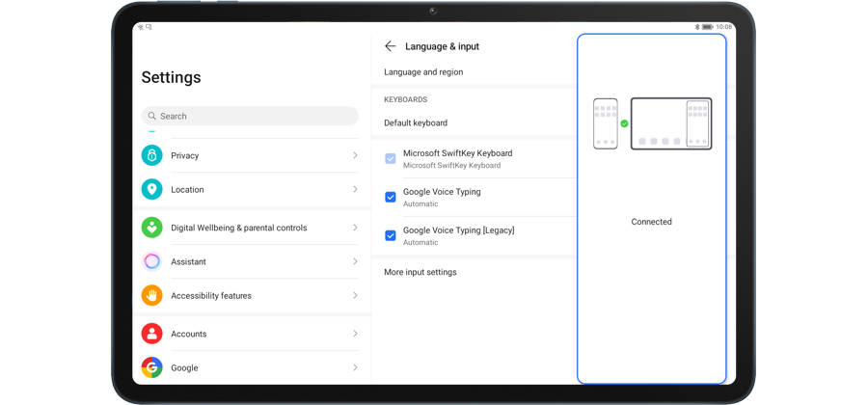The image size is (868, 405).
Task: Tap the Accounts person icon
Action: point(151,334)
